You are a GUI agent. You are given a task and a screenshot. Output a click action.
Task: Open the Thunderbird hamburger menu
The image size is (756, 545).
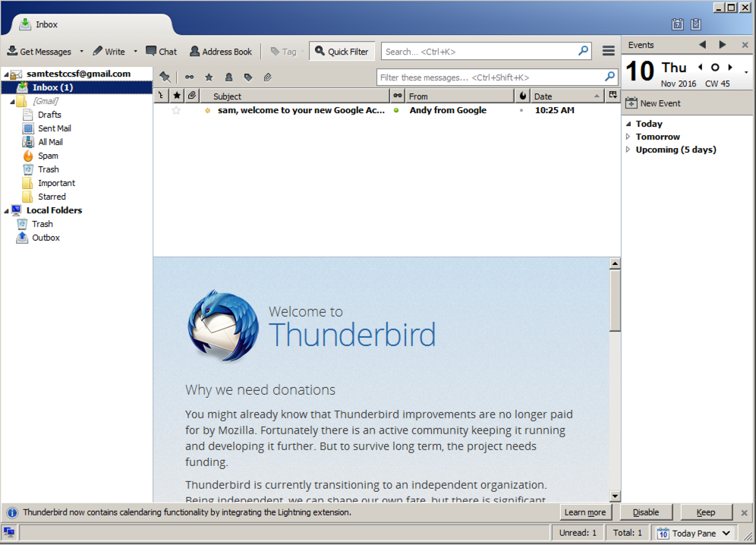609,51
